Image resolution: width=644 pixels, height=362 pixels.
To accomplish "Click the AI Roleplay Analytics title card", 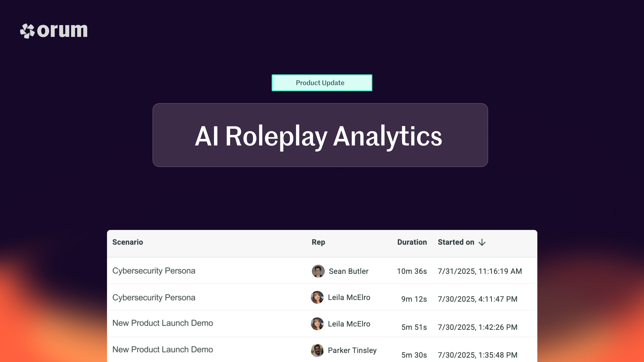I will 320,135.
